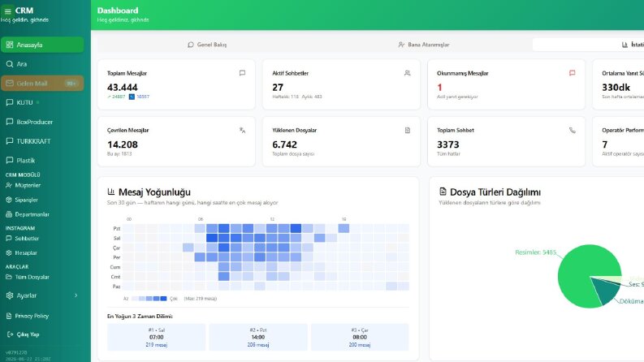Click the Hesaplar gear icon
Image resolution: width=644 pixels, height=362 pixels.
9,252
